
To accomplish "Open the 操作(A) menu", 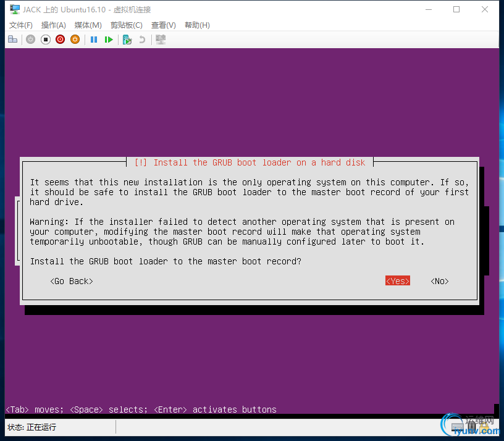I will 53,25.
